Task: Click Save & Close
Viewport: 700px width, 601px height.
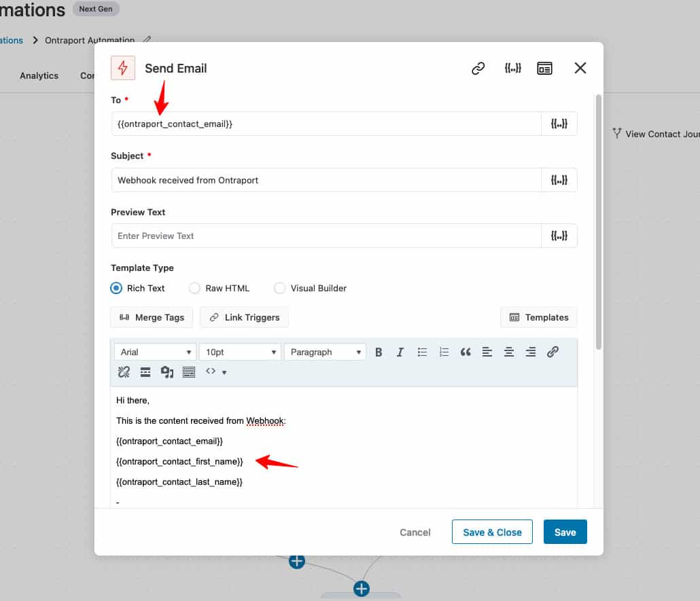Action: 492,532
